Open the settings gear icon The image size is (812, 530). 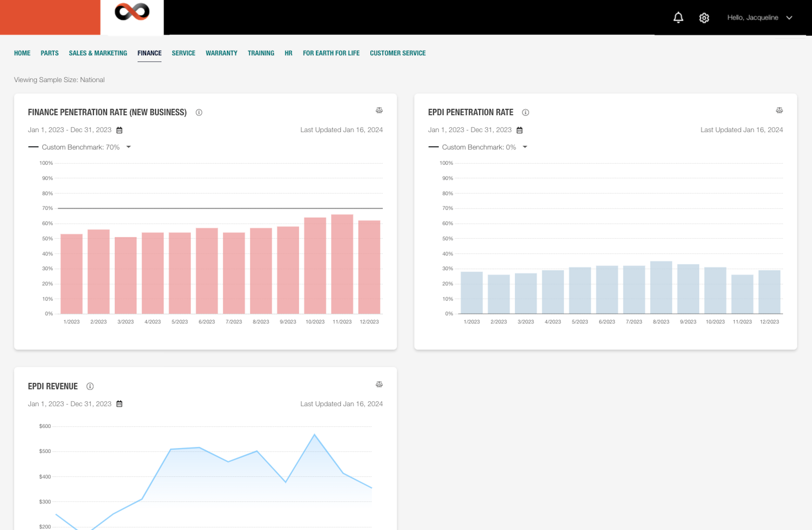pos(704,18)
